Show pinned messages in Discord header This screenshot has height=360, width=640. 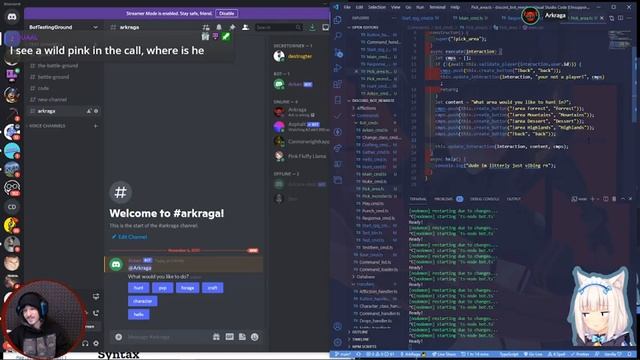232,27
